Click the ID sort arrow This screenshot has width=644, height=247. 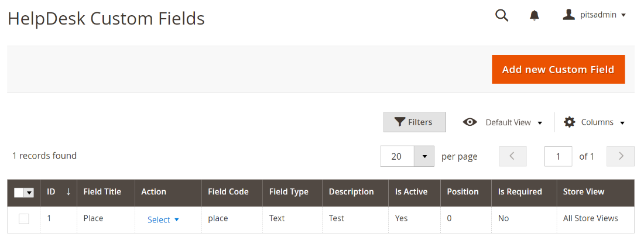click(x=68, y=192)
